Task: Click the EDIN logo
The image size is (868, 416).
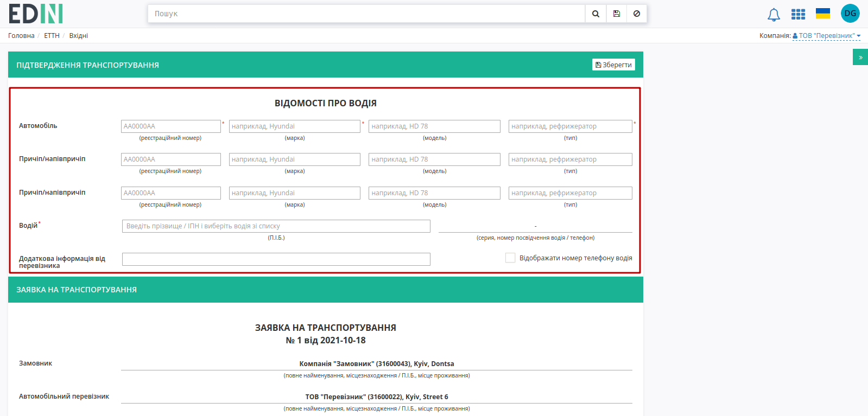Action: [36, 14]
